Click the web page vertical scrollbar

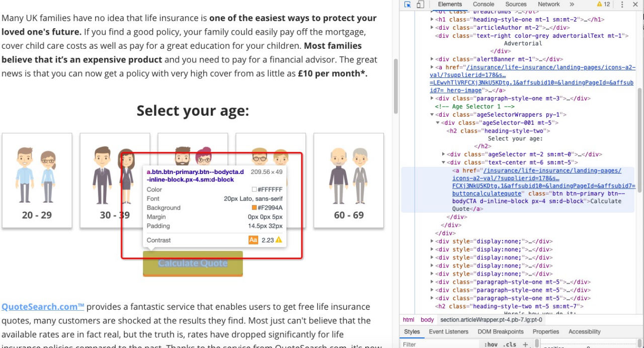(396, 85)
